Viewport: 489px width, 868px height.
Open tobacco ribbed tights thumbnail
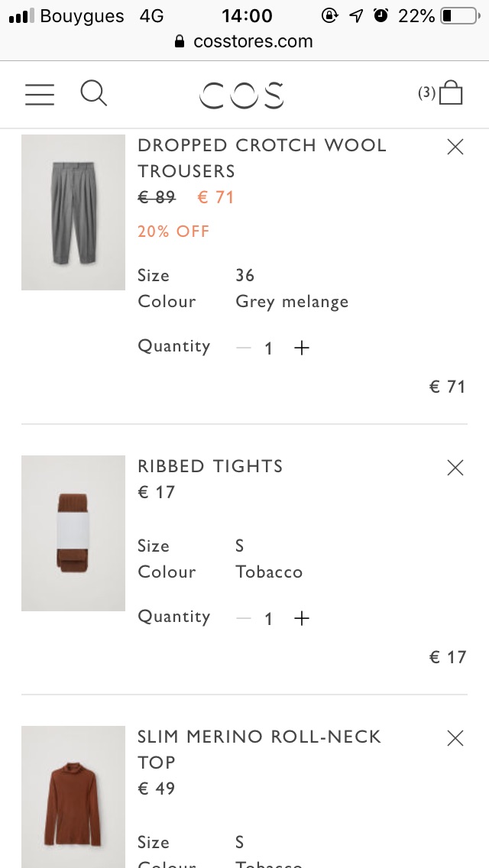click(73, 533)
